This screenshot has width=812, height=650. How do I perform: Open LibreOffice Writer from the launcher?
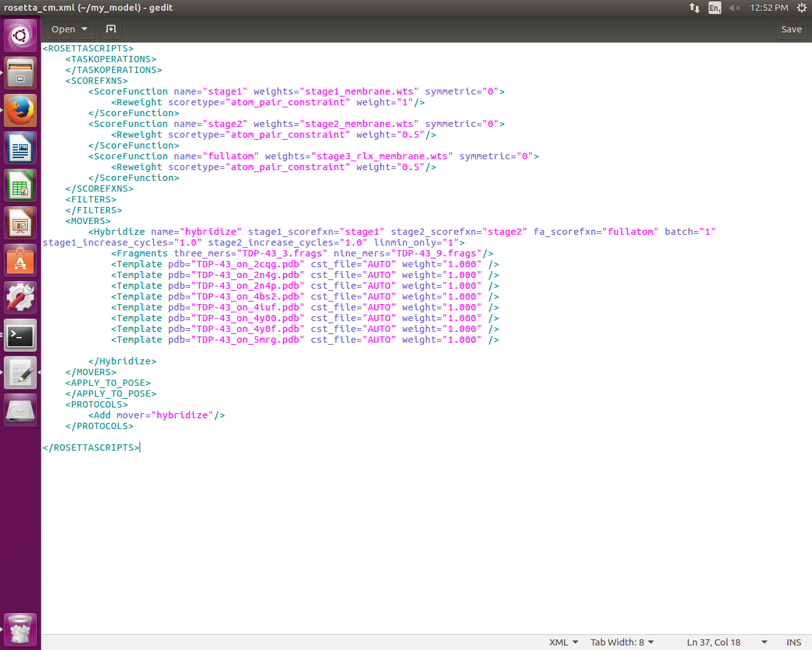[x=20, y=149]
